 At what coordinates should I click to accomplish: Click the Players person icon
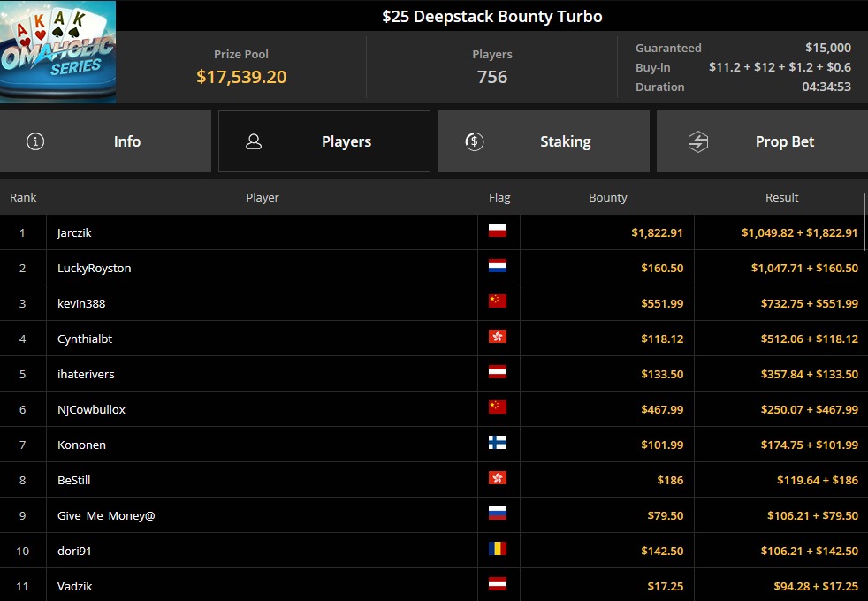point(254,141)
